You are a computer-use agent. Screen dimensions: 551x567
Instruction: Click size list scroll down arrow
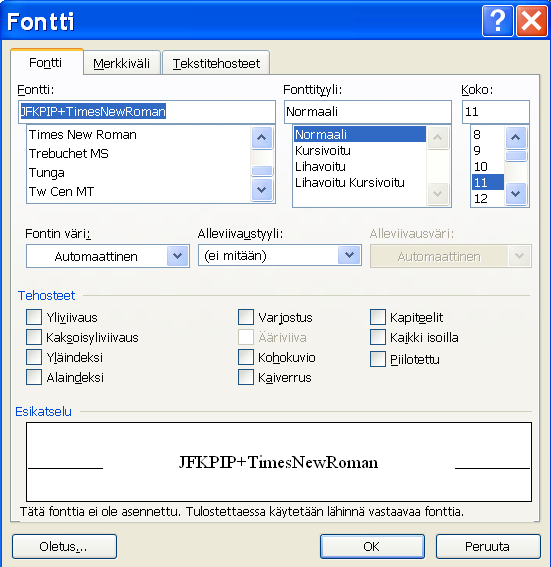tap(516, 193)
